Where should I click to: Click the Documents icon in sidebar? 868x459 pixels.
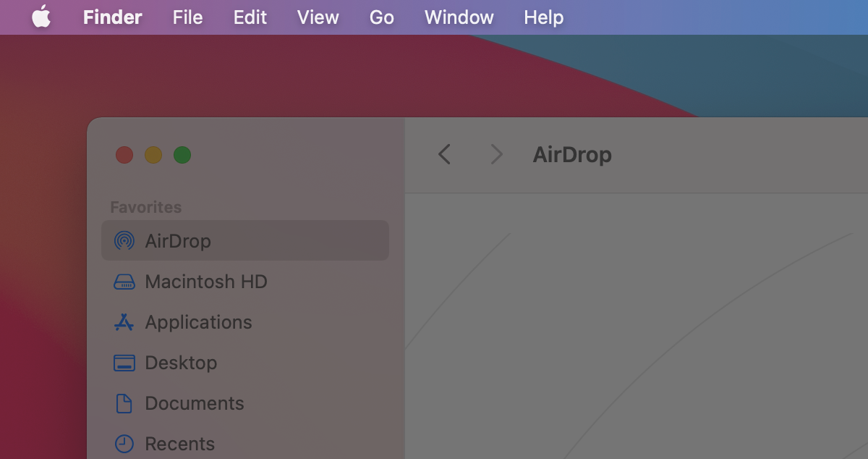pyautogui.click(x=124, y=403)
